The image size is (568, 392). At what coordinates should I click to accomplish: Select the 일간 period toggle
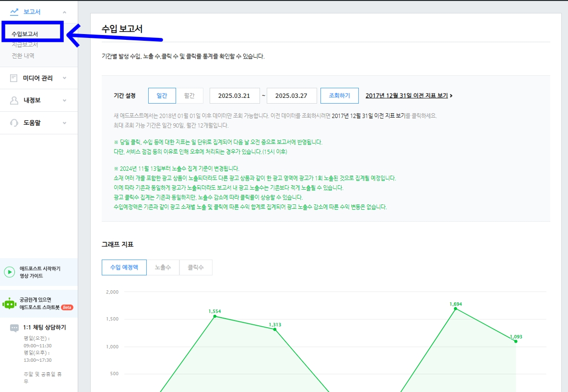162,95
